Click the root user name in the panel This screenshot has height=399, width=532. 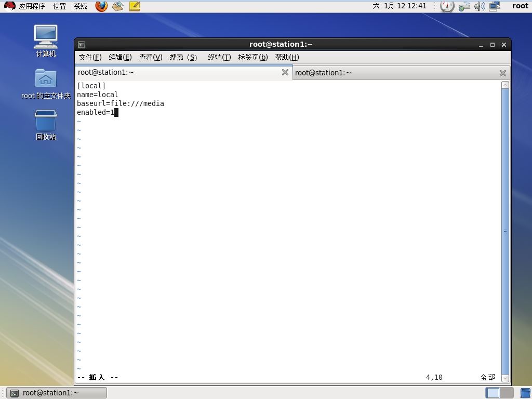tap(520, 6)
